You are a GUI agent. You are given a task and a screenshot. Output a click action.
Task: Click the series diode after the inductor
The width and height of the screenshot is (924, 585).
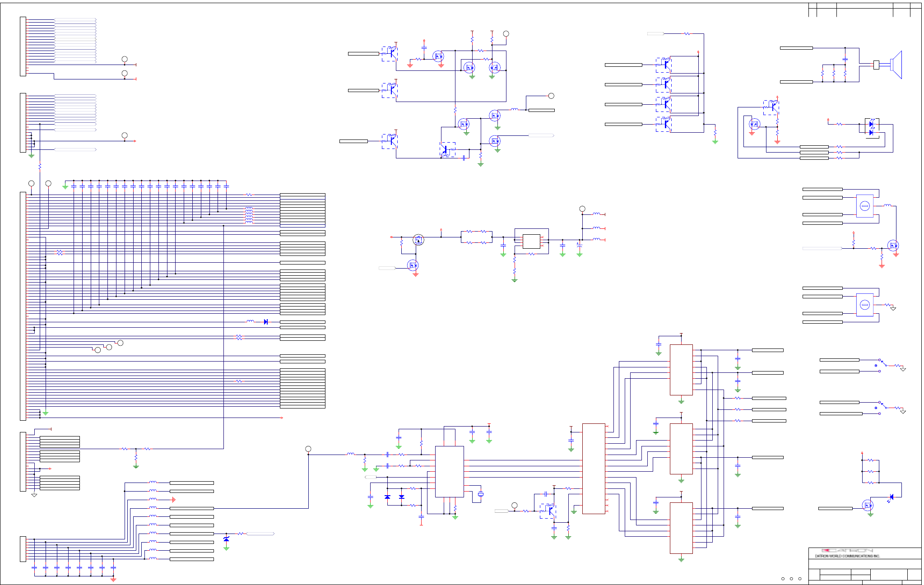[266, 322]
